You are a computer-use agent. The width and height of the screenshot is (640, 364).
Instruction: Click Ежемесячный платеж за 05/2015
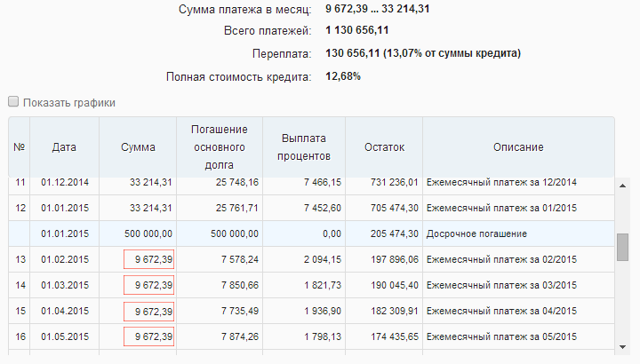[x=502, y=337]
